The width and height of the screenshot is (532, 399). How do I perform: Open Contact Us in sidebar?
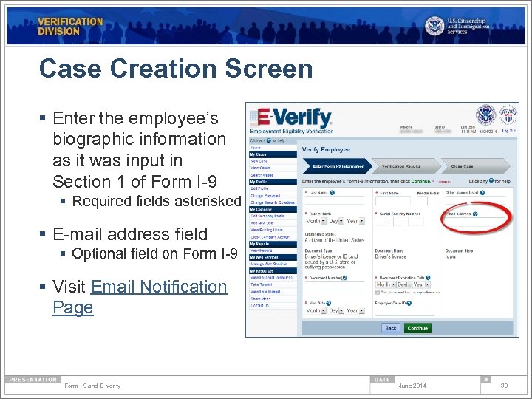[x=260, y=306]
